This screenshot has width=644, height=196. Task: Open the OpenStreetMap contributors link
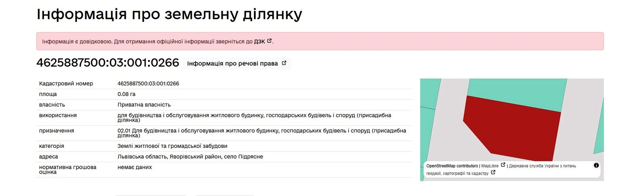pyautogui.click(x=452, y=166)
